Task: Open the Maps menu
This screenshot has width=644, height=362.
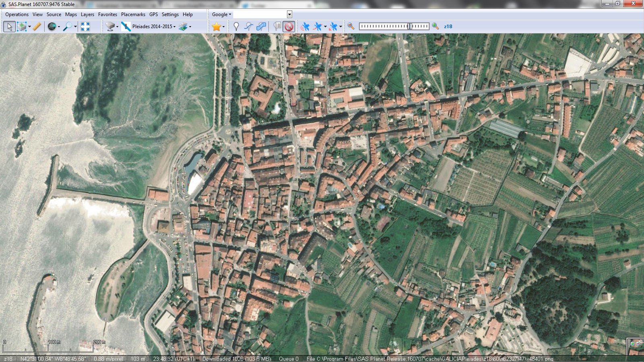Action: tap(71, 14)
